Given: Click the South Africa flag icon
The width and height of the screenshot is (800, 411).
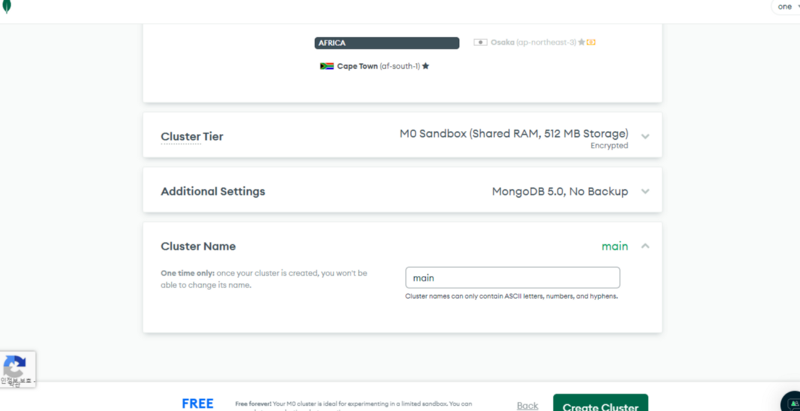Looking at the screenshot, I should click(x=327, y=66).
